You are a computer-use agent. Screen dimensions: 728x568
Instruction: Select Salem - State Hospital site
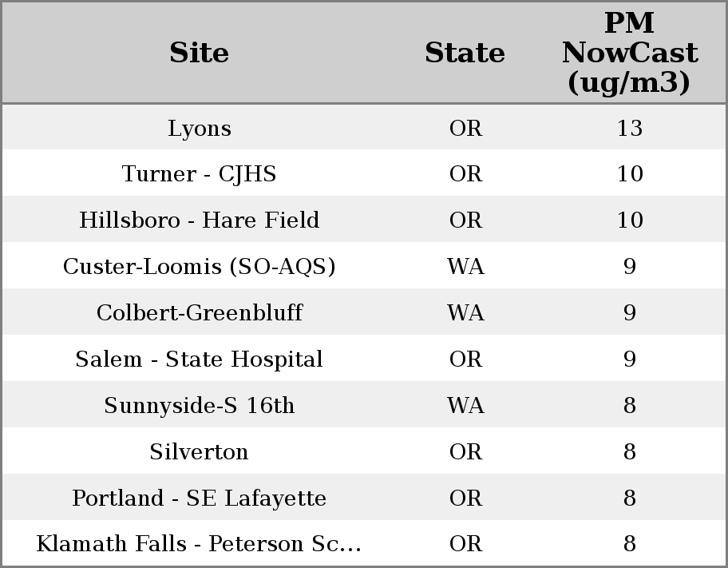coord(200,359)
